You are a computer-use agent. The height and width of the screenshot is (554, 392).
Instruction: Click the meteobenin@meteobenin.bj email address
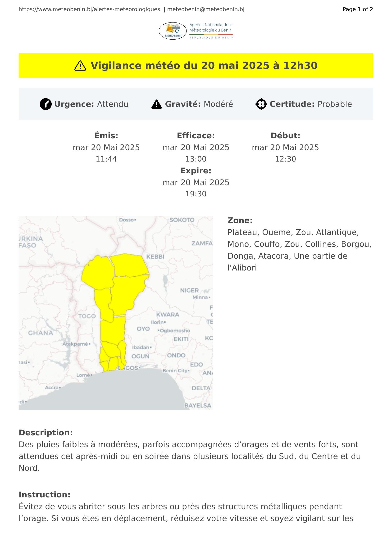(206, 9)
